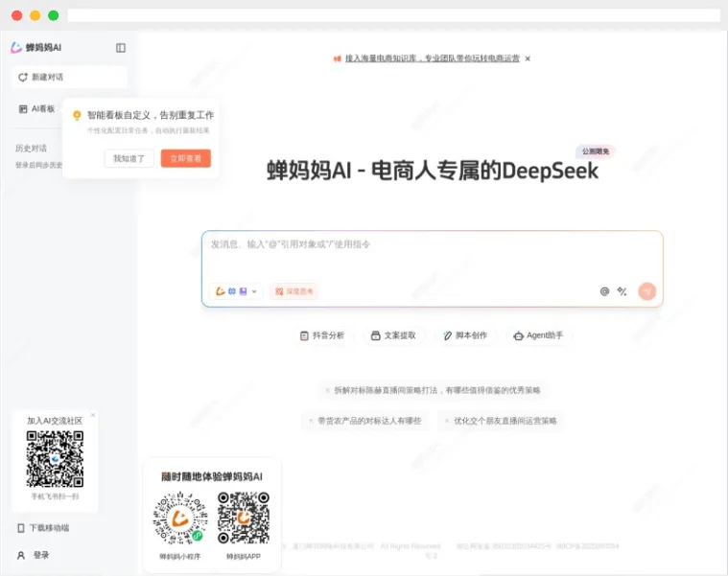The width and height of the screenshot is (728, 576).
Task: Collapse sidebar using the panel toggle icon
Action: [121, 48]
